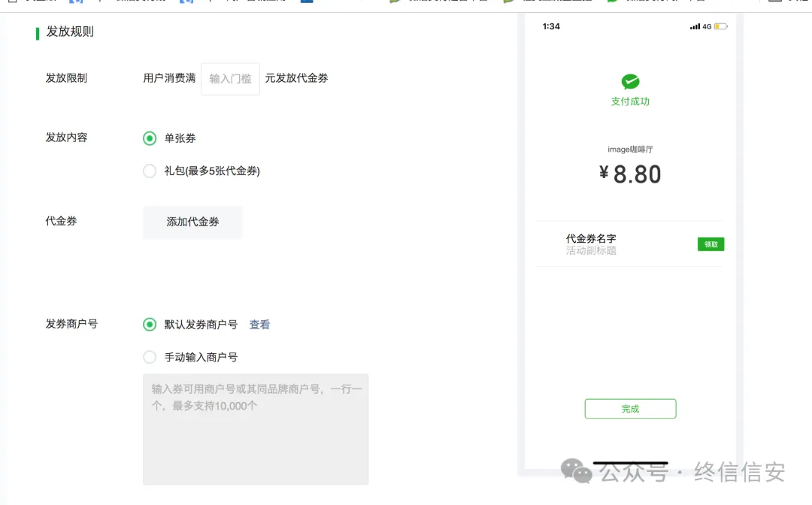Click the black home indicator bar in preview
Screen dimensions: 812x505
pos(630,464)
